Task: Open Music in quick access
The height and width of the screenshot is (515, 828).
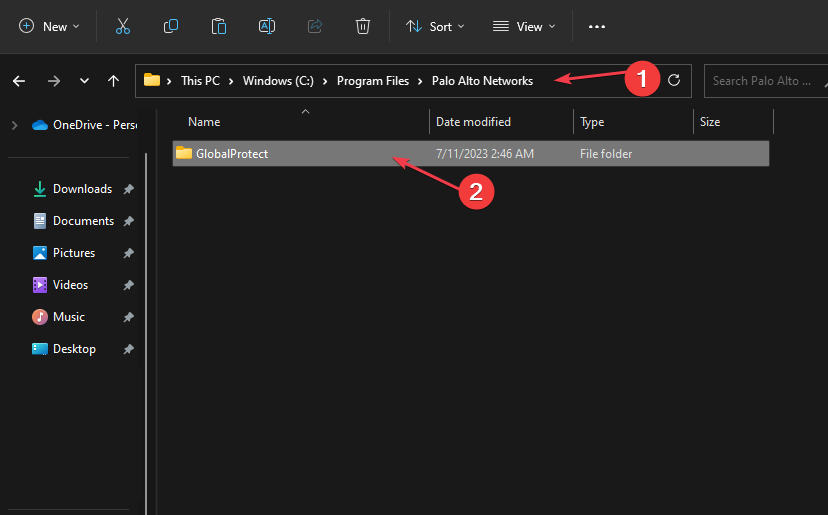Action: [69, 317]
